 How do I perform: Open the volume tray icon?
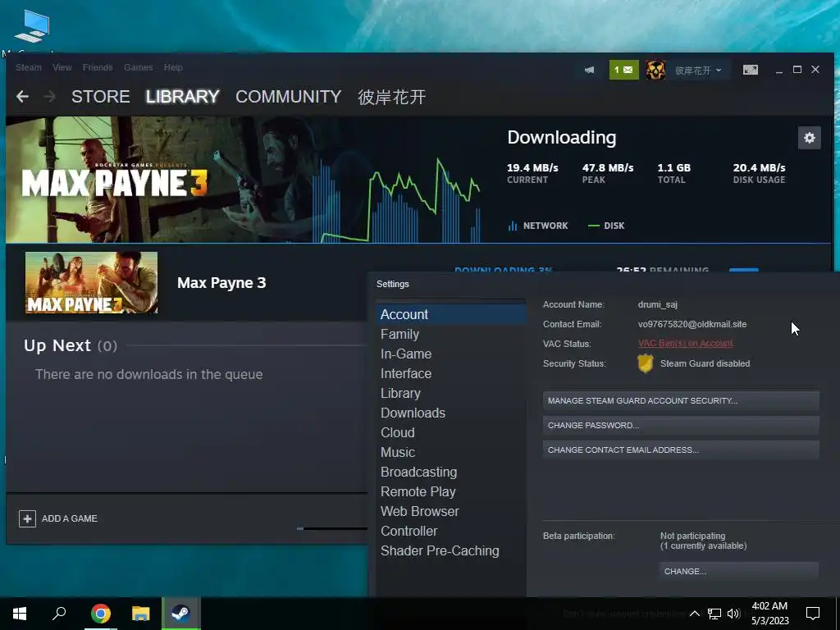[x=733, y=614]
